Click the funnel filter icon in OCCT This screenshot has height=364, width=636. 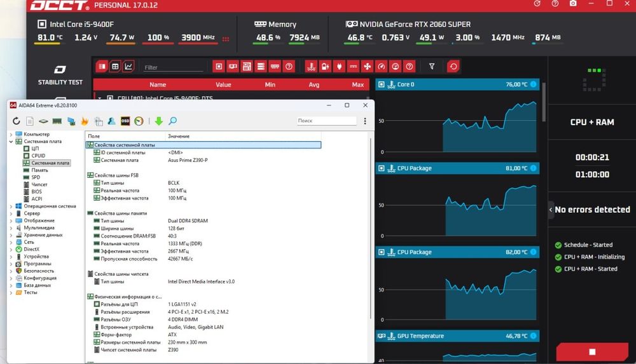pos(432,67)
